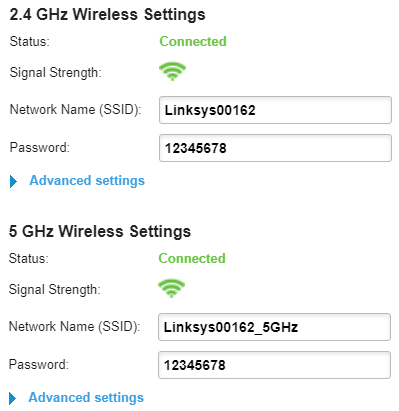
Task: Click the 2.4 GHz Password label
Action: click(x=40, y=147)
